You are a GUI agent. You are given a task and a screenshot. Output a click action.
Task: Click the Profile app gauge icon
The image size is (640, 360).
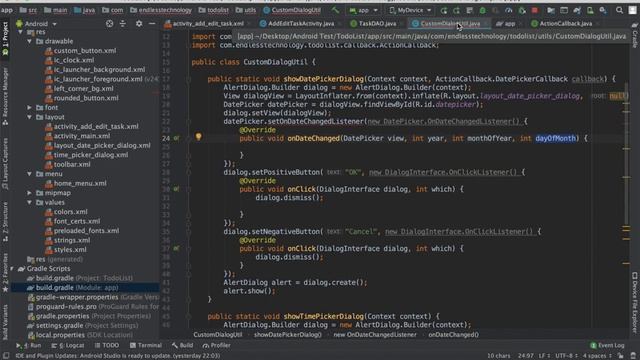click(509, 10)
